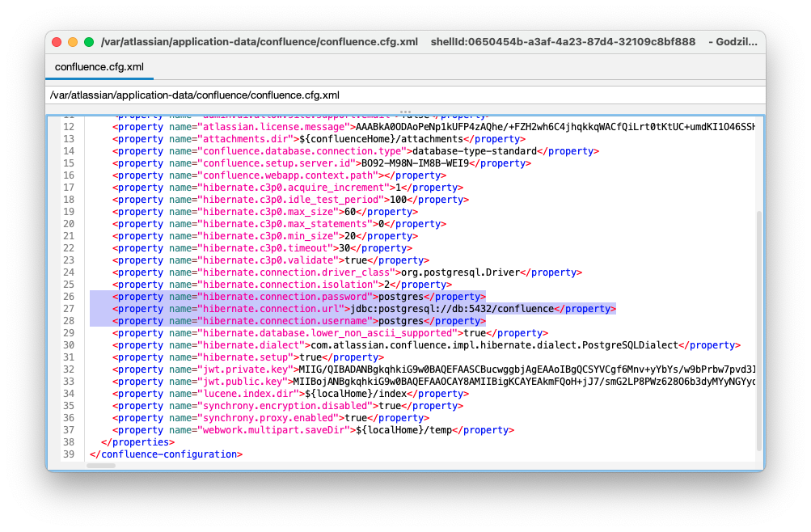Click the PostgreSQLDialect value on line 30
Viewport: 811px width, 532px height.
pyautogui.click(x=494, y=345)
